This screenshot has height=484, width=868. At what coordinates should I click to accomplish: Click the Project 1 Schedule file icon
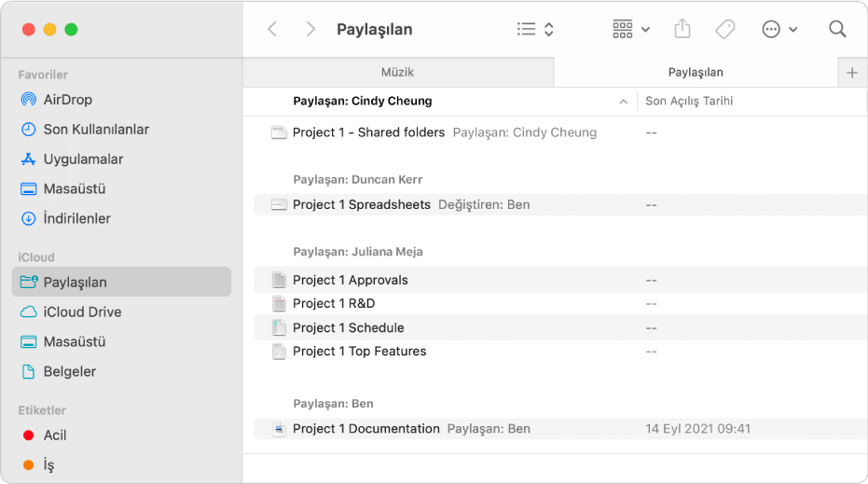point(279,328)
